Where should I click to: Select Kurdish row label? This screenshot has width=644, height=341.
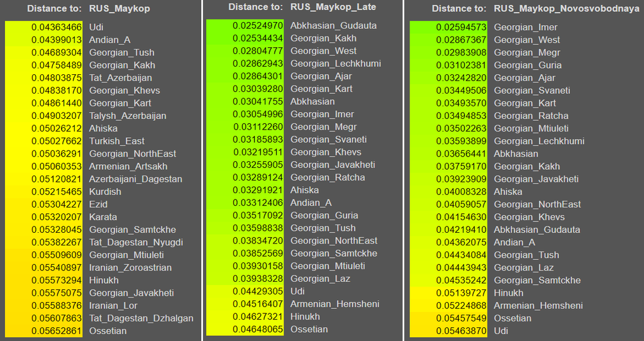tap(105, 192)
